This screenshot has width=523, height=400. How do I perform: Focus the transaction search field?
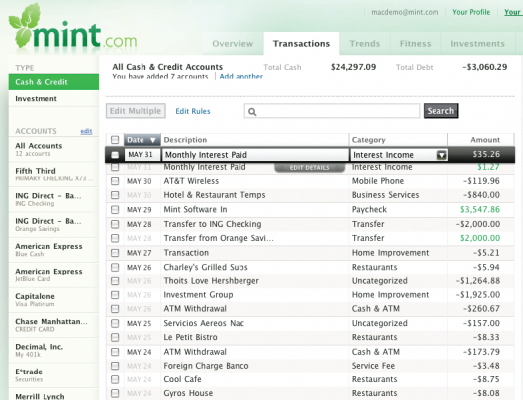point(332,111)
